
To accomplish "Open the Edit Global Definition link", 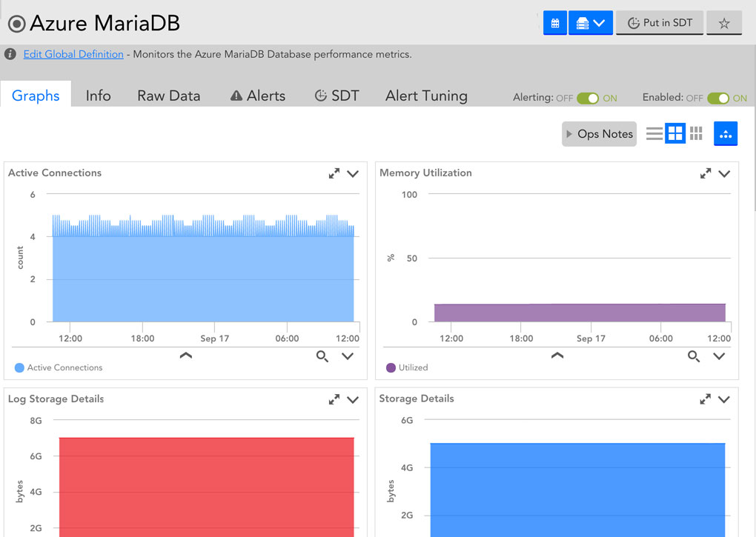I will pyautogui.click(x=73, y=54).
